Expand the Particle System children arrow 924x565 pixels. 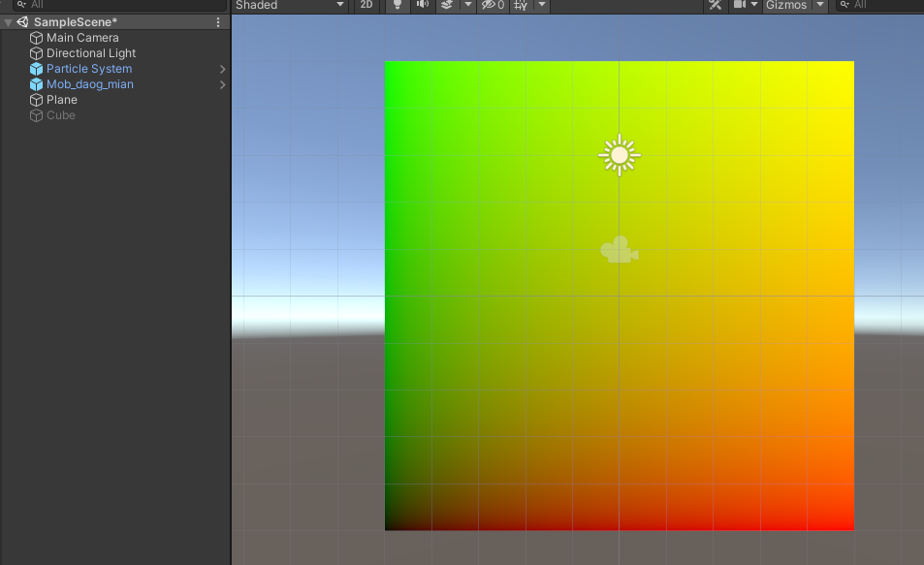pos(222,69)
